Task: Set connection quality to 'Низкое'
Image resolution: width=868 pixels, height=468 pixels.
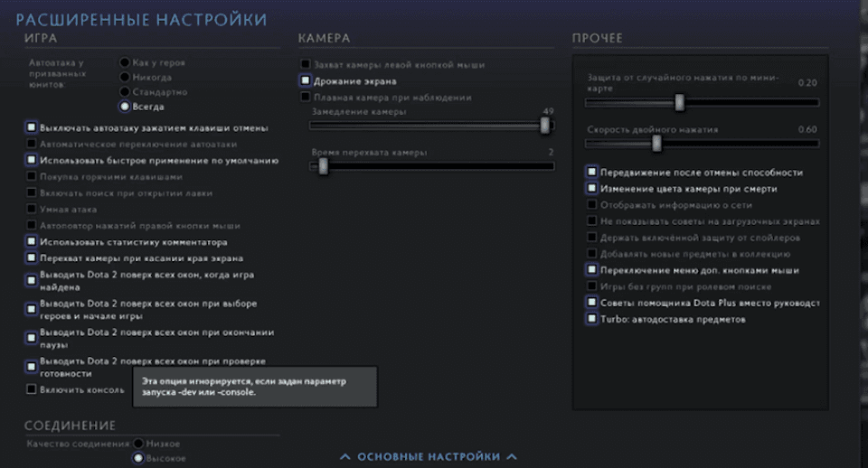Action: pyautogui.click(x=139, y=444)
